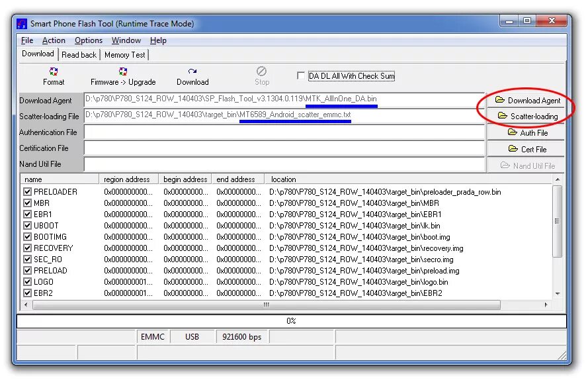Click the EMMC status bar entry
Screen dimensions: 588x382
click(153, 337)
